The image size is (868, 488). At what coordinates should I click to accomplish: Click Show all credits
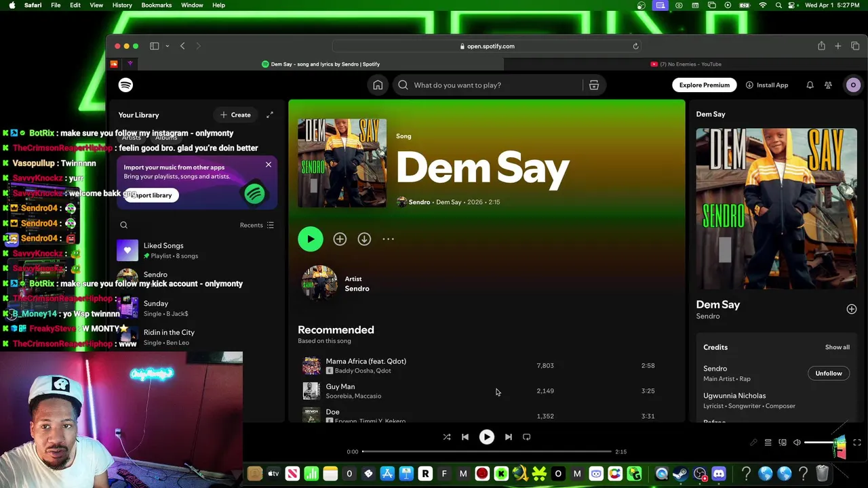837,347
